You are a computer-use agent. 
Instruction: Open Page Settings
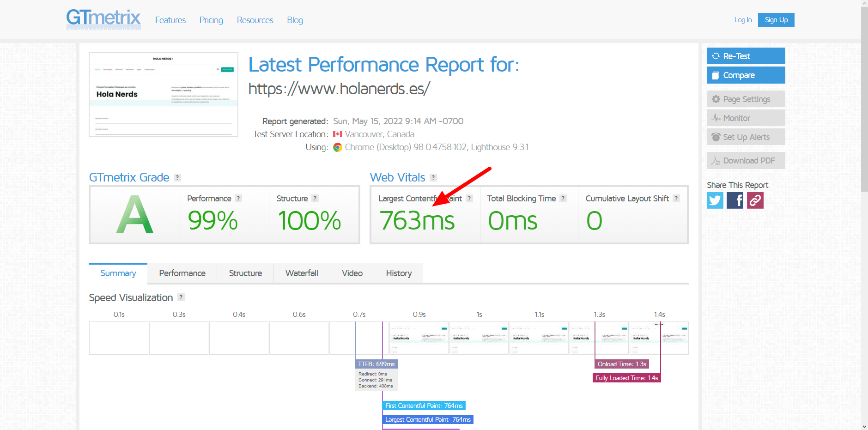(746, 99)
